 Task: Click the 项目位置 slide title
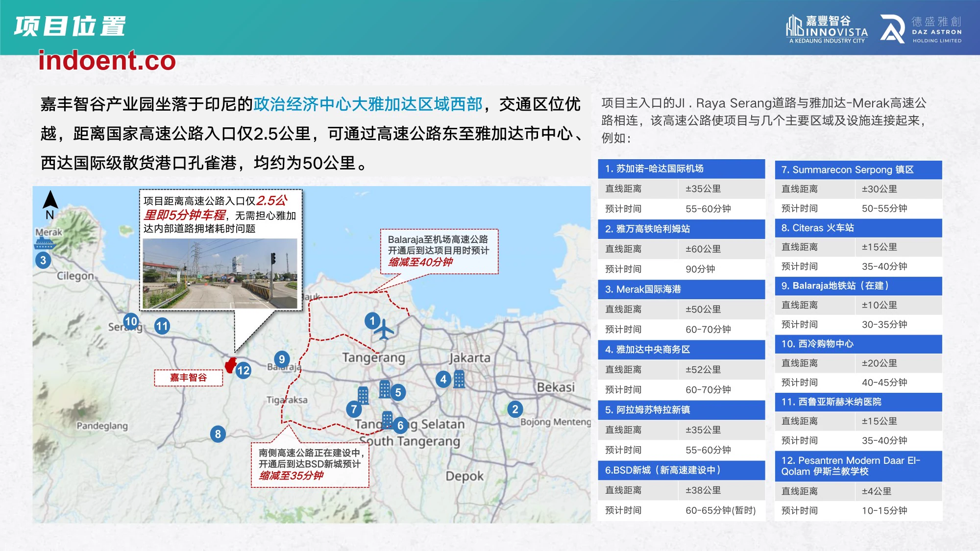[70, 26]
